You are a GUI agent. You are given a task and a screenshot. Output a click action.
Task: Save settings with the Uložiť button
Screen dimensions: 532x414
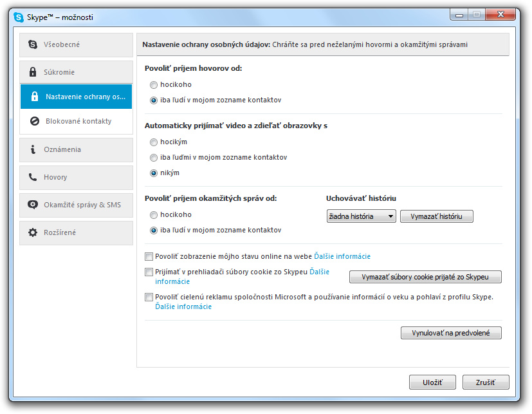(x=432, y=382)
